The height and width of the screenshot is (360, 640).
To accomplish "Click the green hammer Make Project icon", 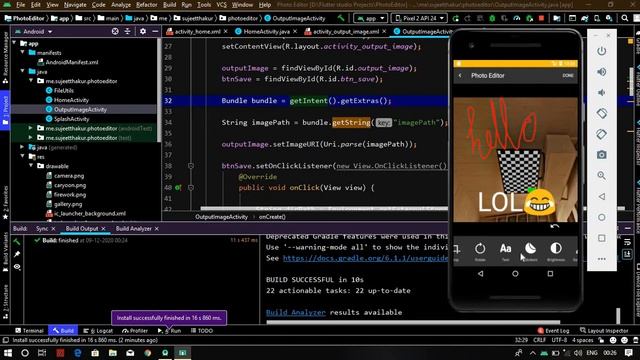I will click(340, 18).
